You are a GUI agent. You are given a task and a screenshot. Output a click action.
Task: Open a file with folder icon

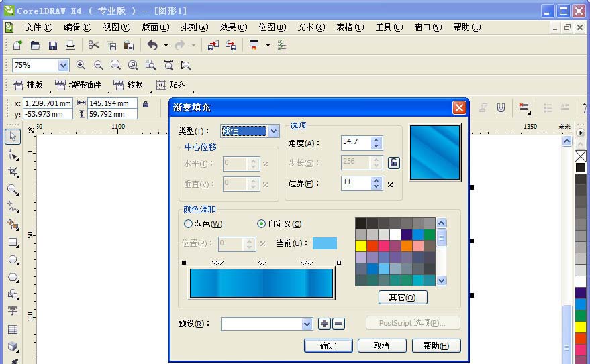[x=35, y=45]
